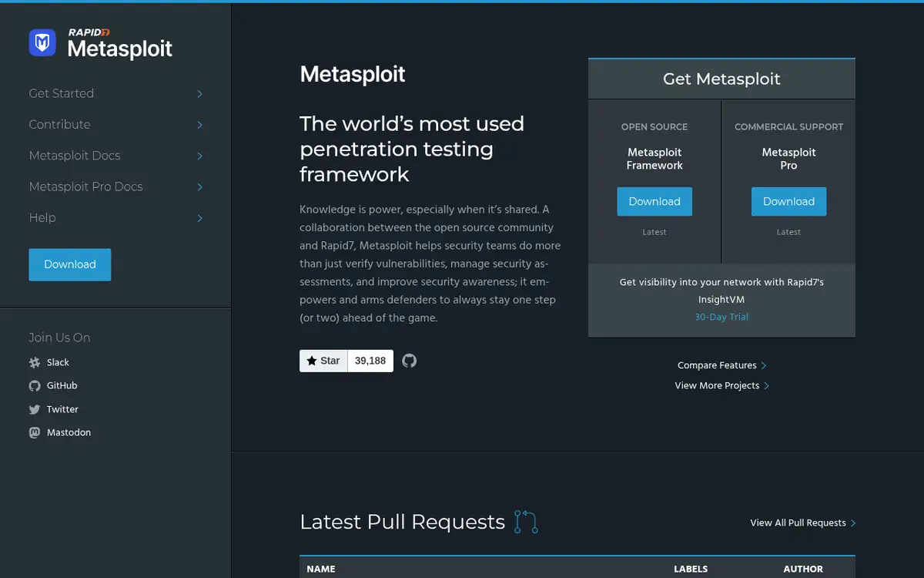The width and height of the screenshot is (924, 578).
Task: Click the View More Projects arrow chevron
Action: point(766,386)
